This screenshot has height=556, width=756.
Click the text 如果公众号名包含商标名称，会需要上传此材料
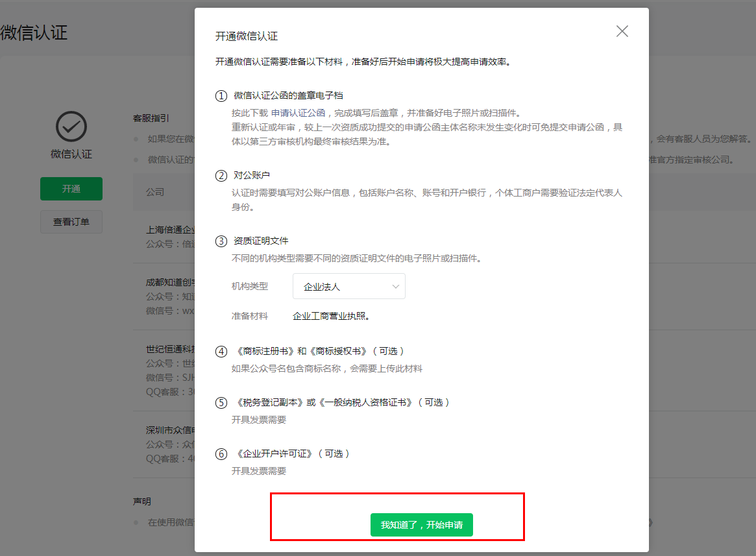point(327,369)
